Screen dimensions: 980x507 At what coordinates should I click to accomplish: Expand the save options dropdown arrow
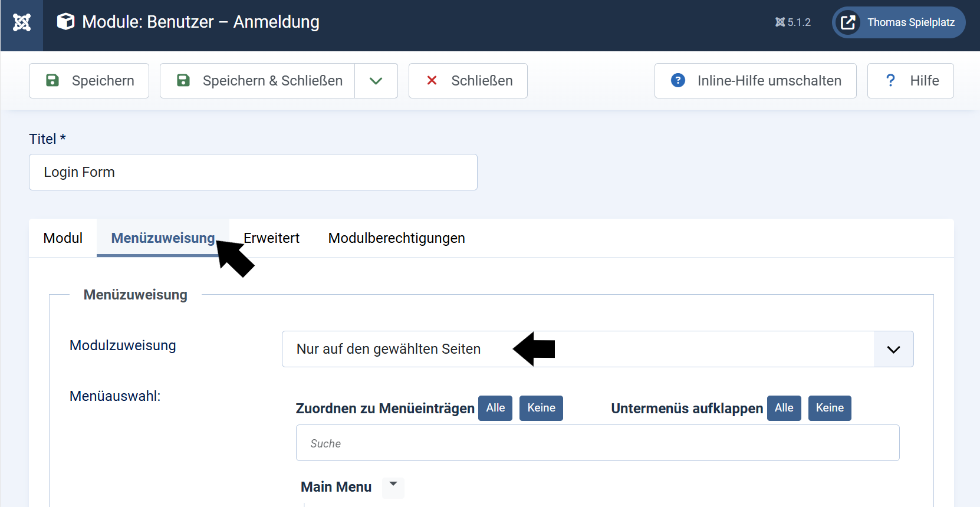(376, 81)
